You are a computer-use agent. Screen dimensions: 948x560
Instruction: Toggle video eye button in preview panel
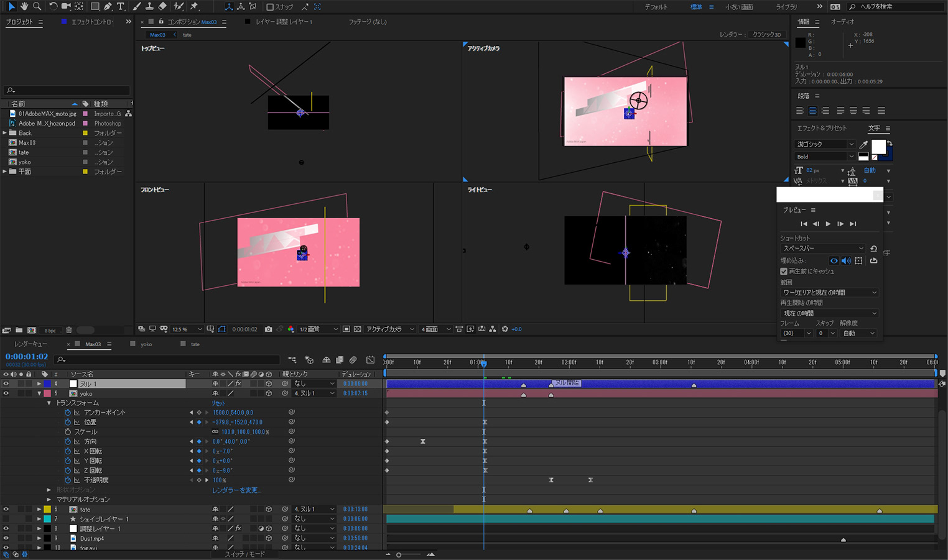click(834, 261)
